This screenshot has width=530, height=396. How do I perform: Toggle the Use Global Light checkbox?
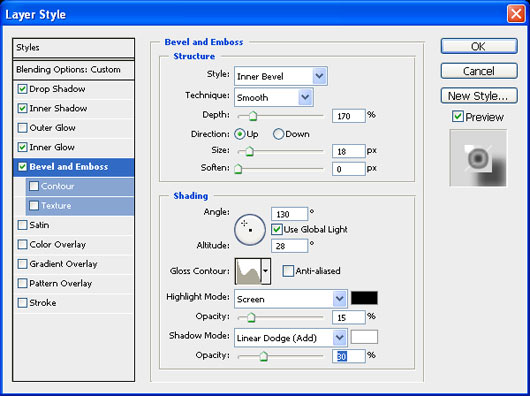click(x=277, y=230)
